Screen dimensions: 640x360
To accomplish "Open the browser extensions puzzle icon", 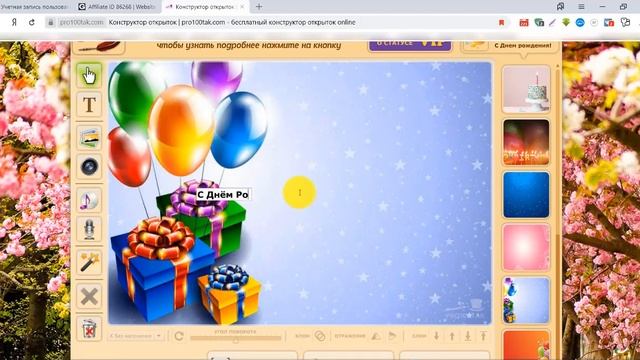I will coord(625,23).
